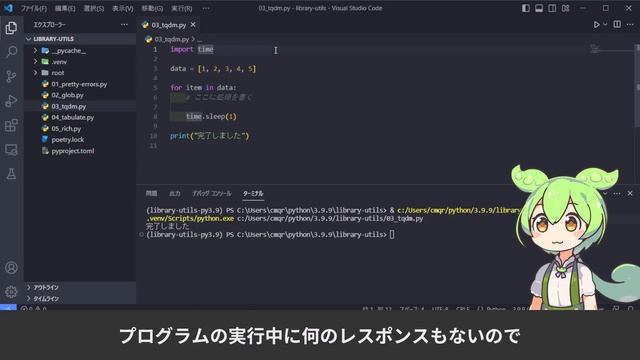640x360 pixels.
Task: Click the data list assignment line
Action: [x=213, y=69]
